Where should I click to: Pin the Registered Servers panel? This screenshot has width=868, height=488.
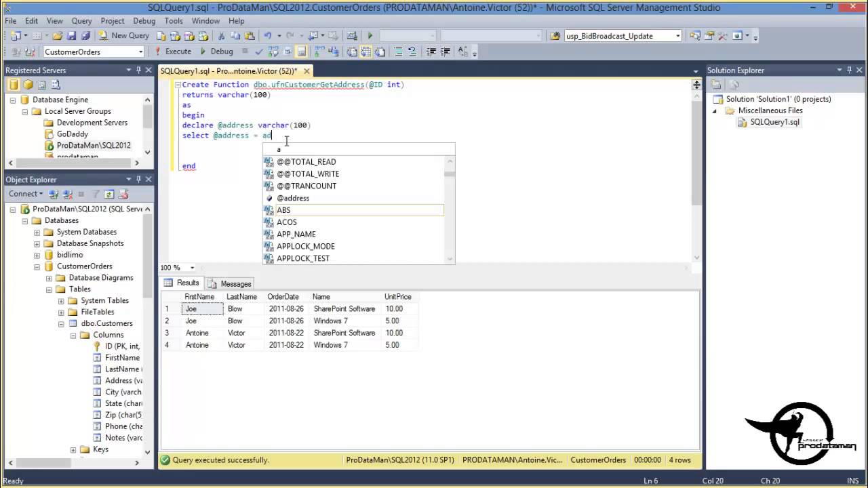click(138, 70)
